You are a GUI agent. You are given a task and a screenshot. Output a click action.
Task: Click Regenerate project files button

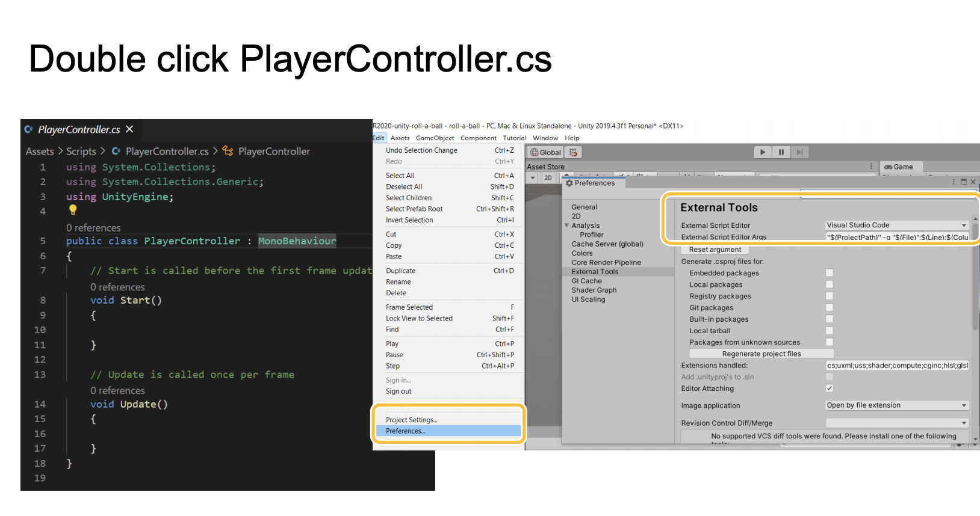click(761, 354)
